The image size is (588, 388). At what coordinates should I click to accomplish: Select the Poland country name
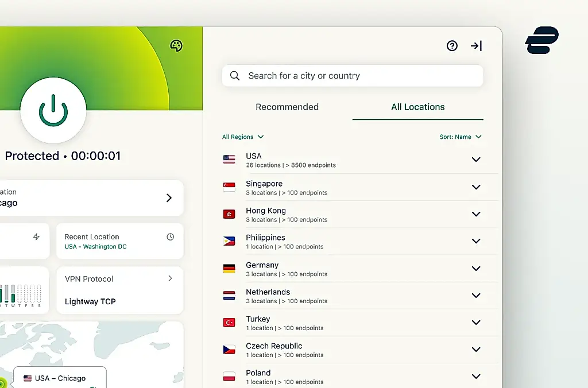[258, 373]
